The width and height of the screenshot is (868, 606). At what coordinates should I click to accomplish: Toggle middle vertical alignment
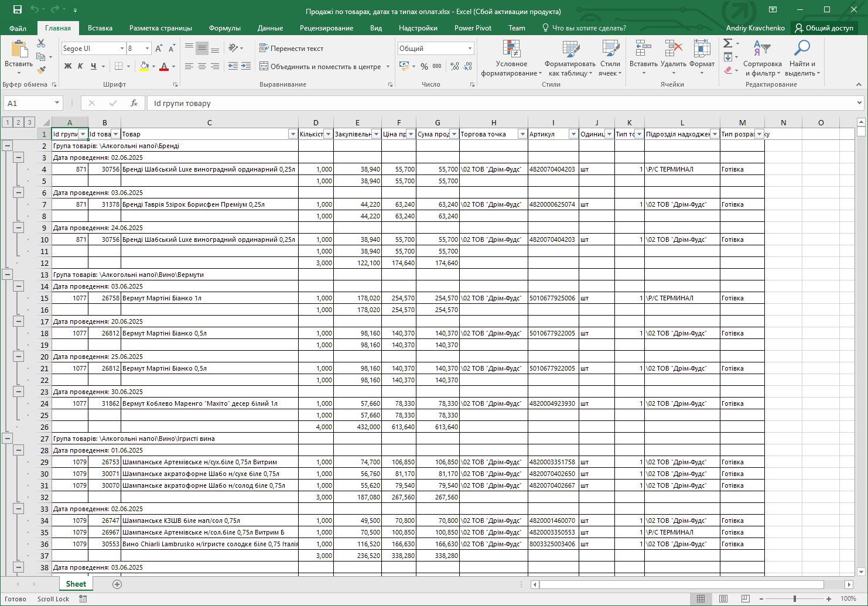201,48
